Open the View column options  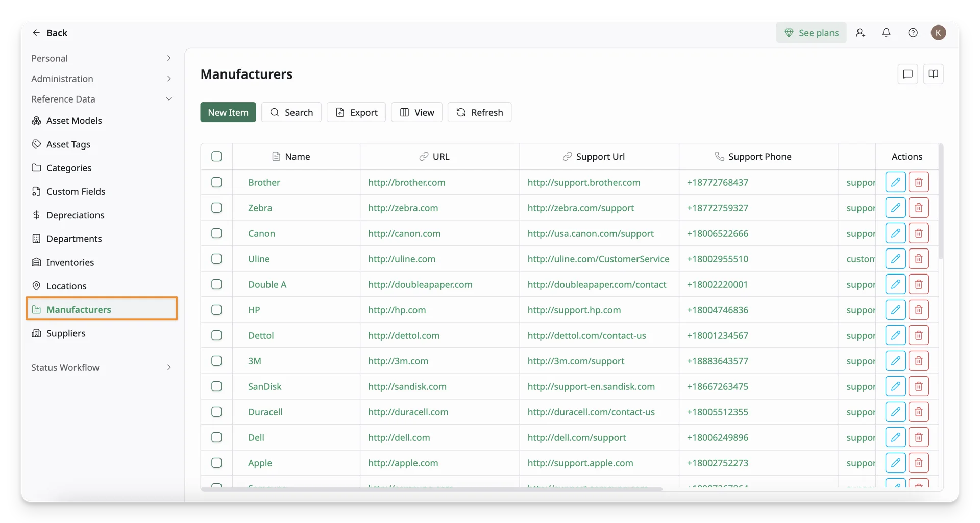coord(417,112)
